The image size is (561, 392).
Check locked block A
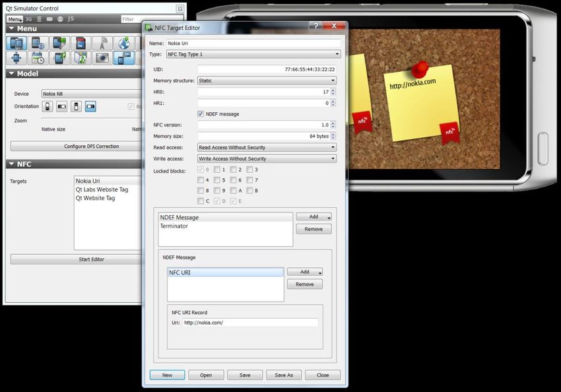tap(233, 191)
